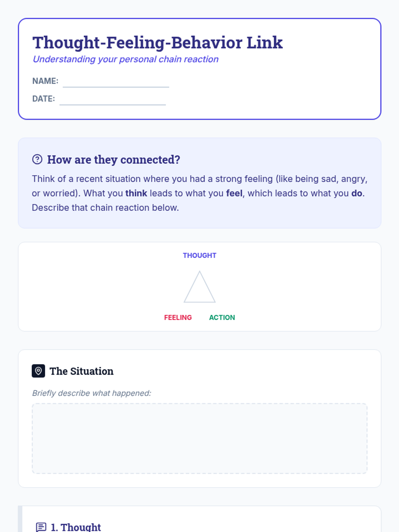Click into the DATE field line
Viewport: 399px width, 532px height.
pos(112,99)
